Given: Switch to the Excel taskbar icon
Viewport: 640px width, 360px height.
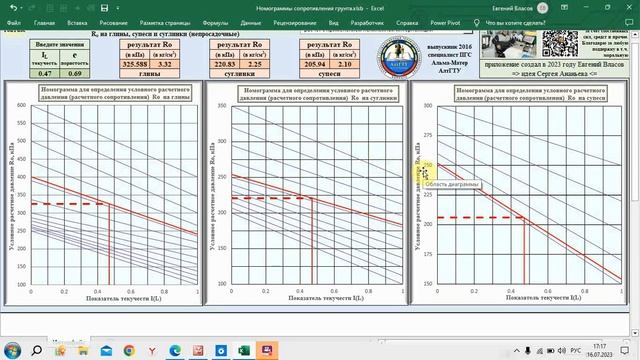Looking at the screenshot, I should (x=244, y=350).
